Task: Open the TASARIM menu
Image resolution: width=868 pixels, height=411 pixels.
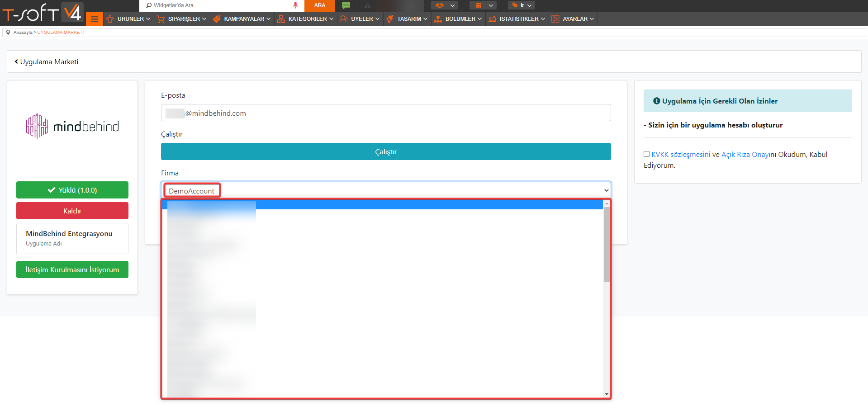Action: click(x=407, y=19)
